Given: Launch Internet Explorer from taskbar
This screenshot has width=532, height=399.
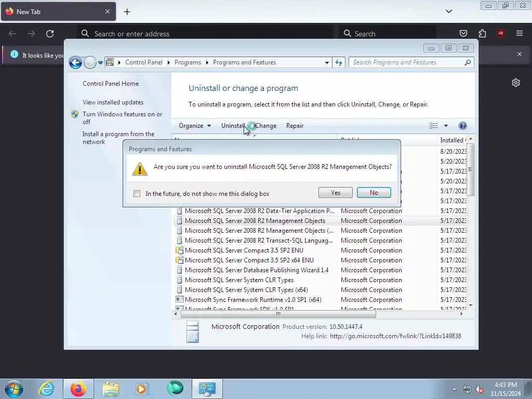Looking at the screenshot, I should click(x=46, y=389).
